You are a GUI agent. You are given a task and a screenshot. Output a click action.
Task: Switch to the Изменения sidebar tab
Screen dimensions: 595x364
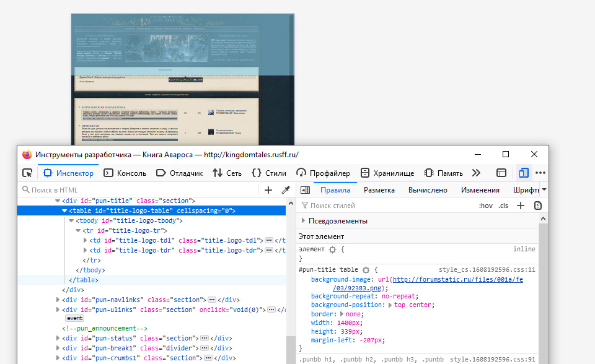click(480, 190)
